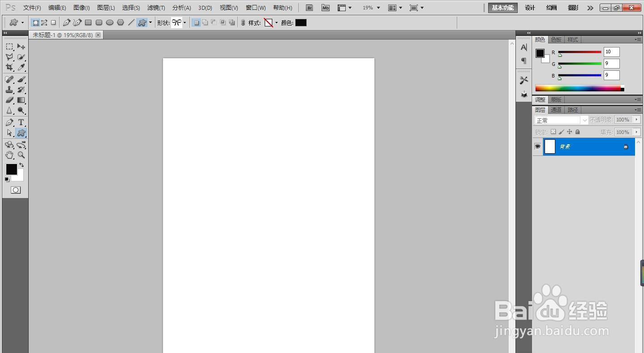Open the Color panel options menu

pos(638,39)
